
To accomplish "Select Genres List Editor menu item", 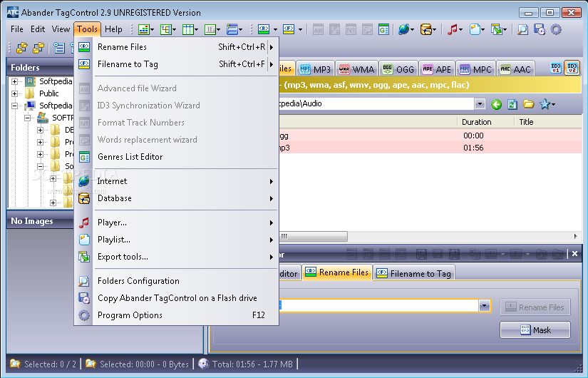I will click(x=177, y=157).
